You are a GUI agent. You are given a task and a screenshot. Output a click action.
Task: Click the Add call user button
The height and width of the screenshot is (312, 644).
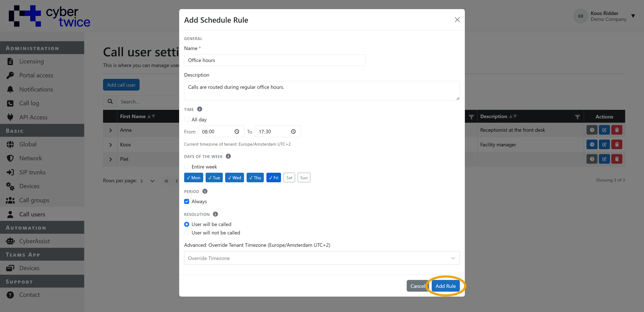click(x=121, y=85)
